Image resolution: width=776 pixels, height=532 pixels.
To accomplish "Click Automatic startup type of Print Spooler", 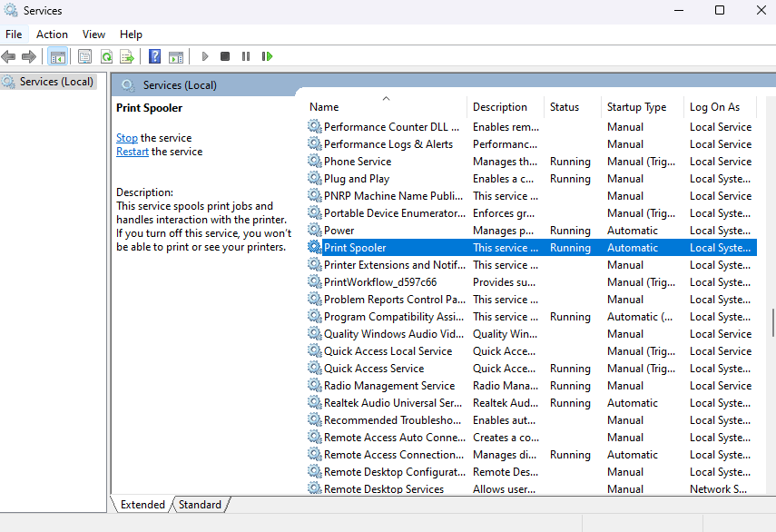I will tap(633, 248).
